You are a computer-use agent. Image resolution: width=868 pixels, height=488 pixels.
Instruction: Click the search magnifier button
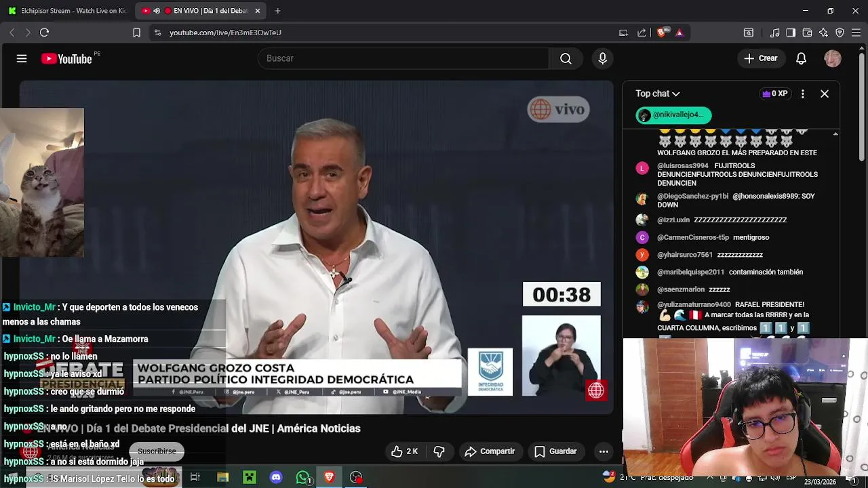[566, 58]
